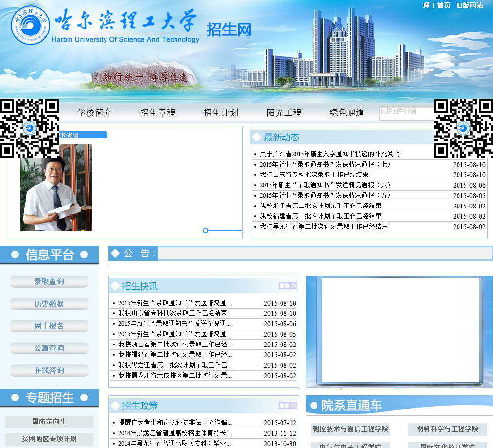
Task: Click the principal's portrait photo
Action: pyautogui.click(x=56, y=188)
